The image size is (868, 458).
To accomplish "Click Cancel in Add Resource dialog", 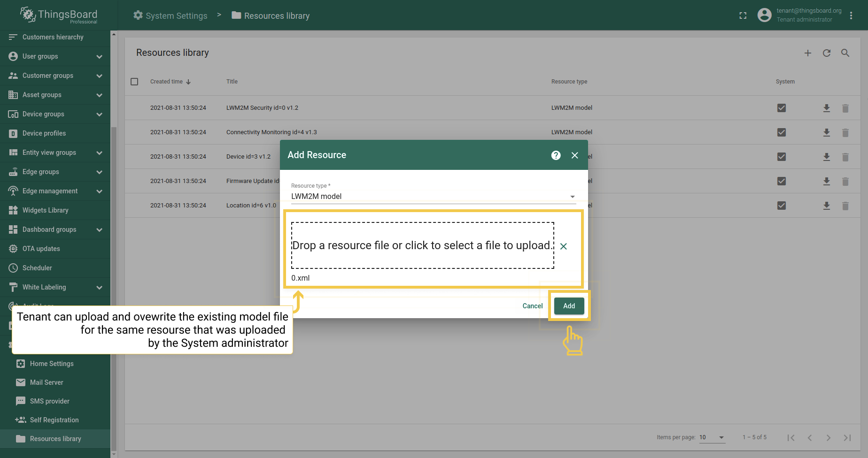I will (533, 306).
